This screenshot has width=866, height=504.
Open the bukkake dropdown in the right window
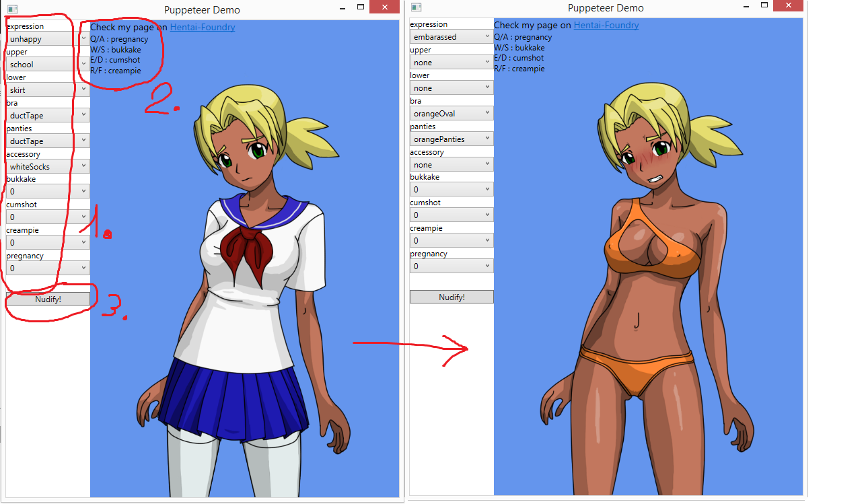(452, 190)
